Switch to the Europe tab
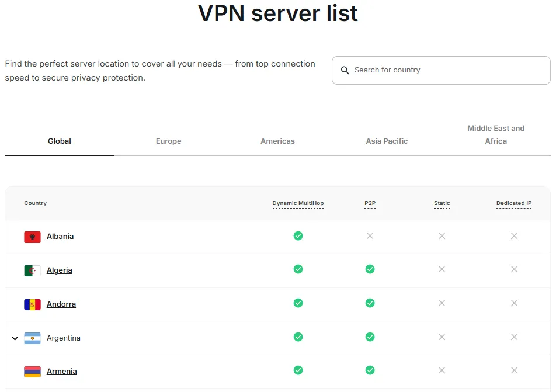This screenshot has width=556, height=392. [168, 141]
